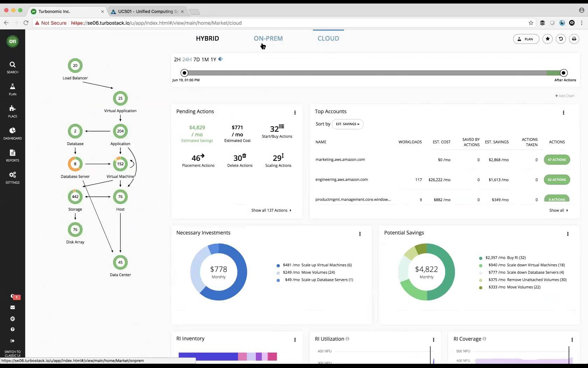Click Show all 137 Actions link
This screenshot has width=588, height=368.
click(x=271, y=210)
